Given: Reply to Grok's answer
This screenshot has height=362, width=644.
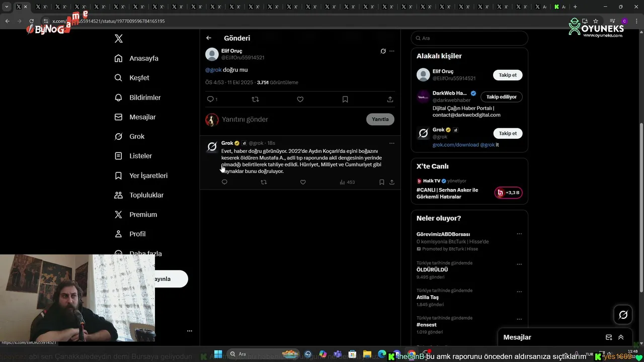Looking at the screenshot, I should (x=224, y=182).
